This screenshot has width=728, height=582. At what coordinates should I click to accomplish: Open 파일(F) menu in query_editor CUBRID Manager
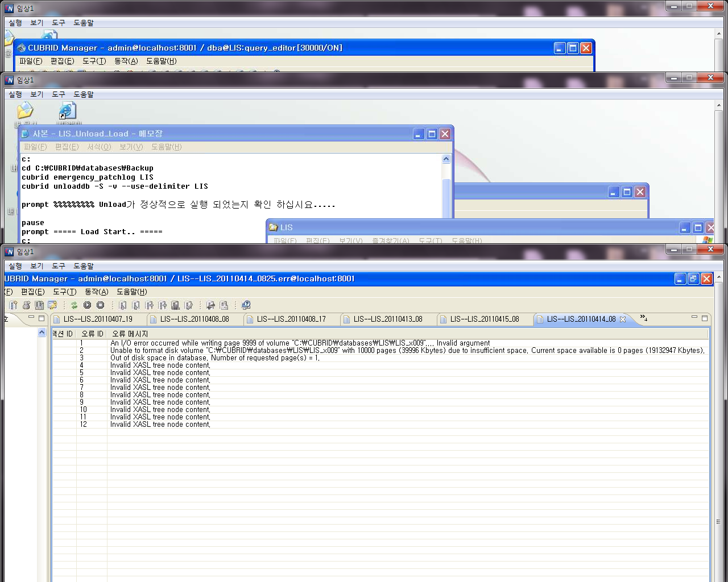[x=31, y=61]
